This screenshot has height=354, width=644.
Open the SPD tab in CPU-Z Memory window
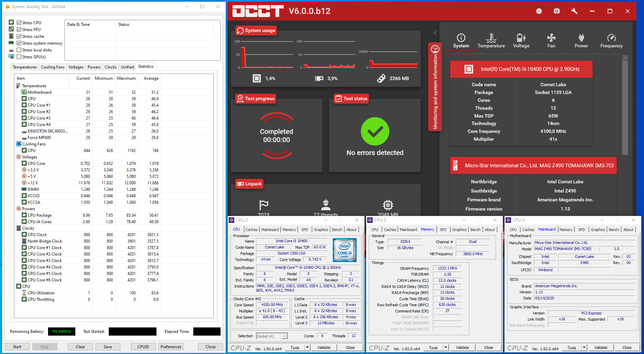(443, 230)
